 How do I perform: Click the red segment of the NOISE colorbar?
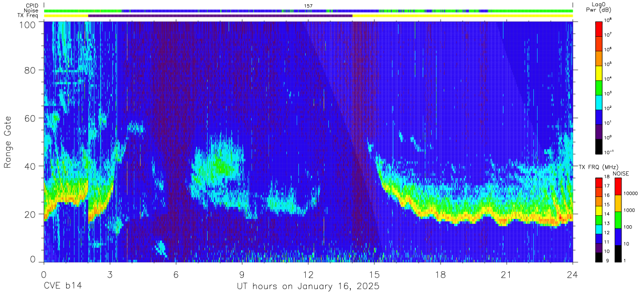618,186
